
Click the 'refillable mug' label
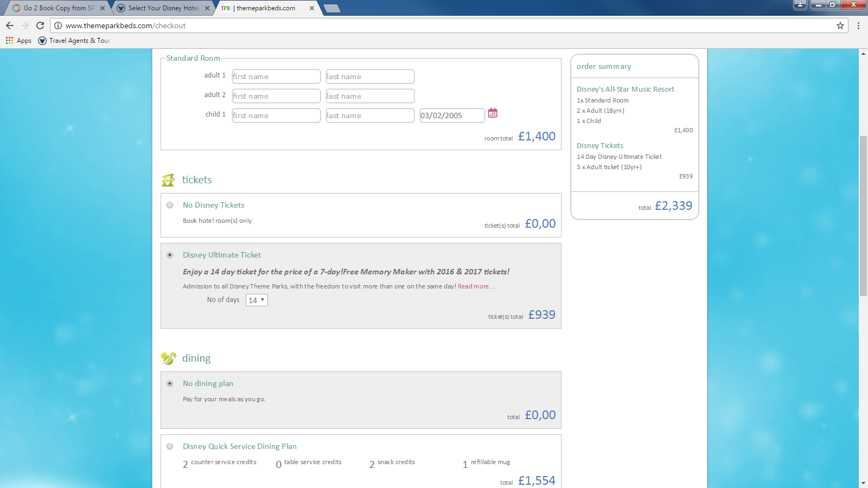click(x=490, y=462)
